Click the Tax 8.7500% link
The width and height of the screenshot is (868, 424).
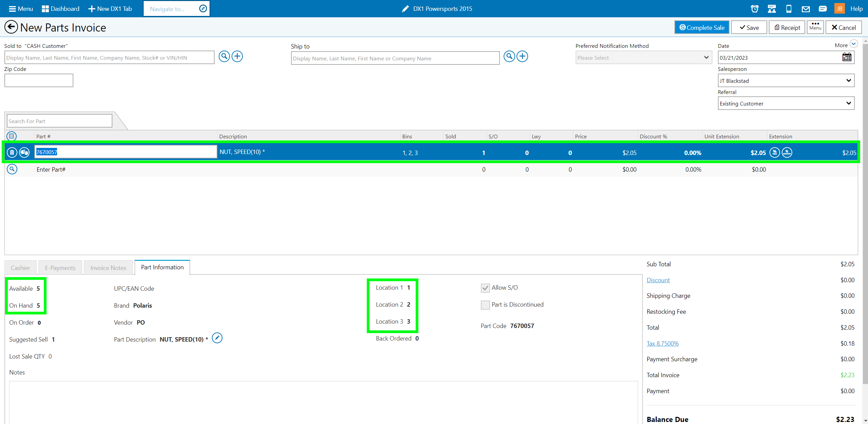pyautogui.click(x=662, y=343)
